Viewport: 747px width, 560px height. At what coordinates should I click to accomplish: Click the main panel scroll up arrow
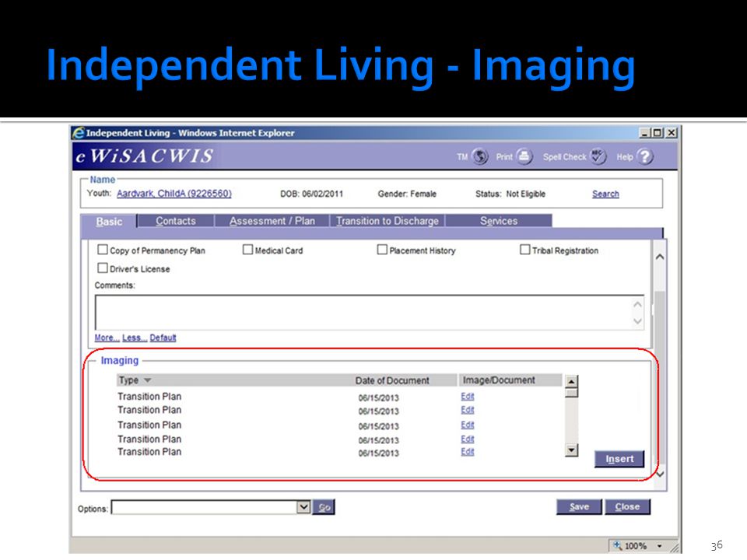click(660, 257)
